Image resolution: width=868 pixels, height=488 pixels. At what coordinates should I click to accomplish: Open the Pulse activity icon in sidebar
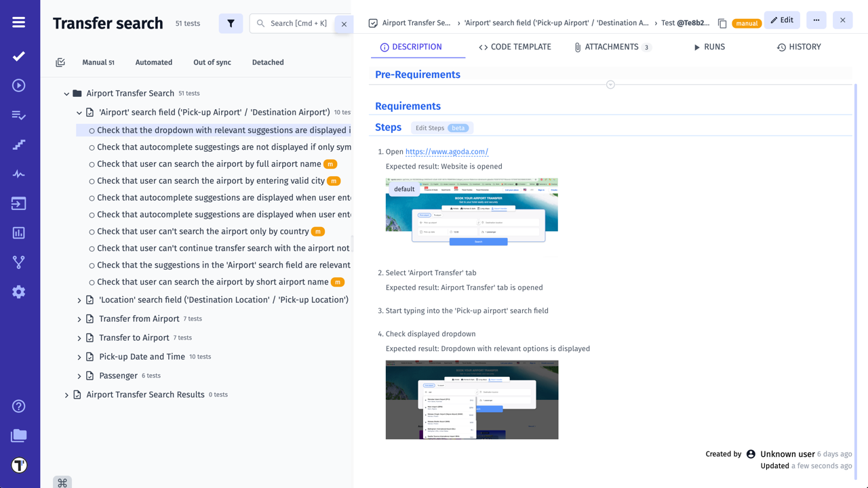point(19,174)
